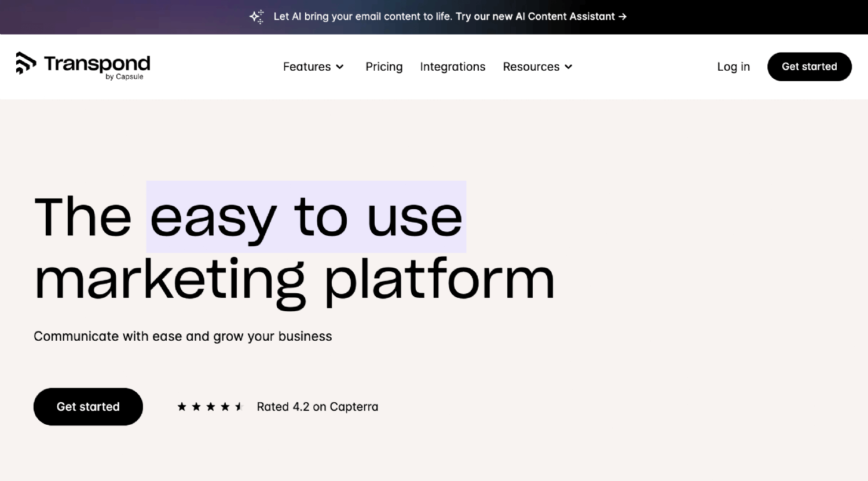Screen dimensions: 868x481
Task: Click the hero Get started button
Action: click(88, 407)
